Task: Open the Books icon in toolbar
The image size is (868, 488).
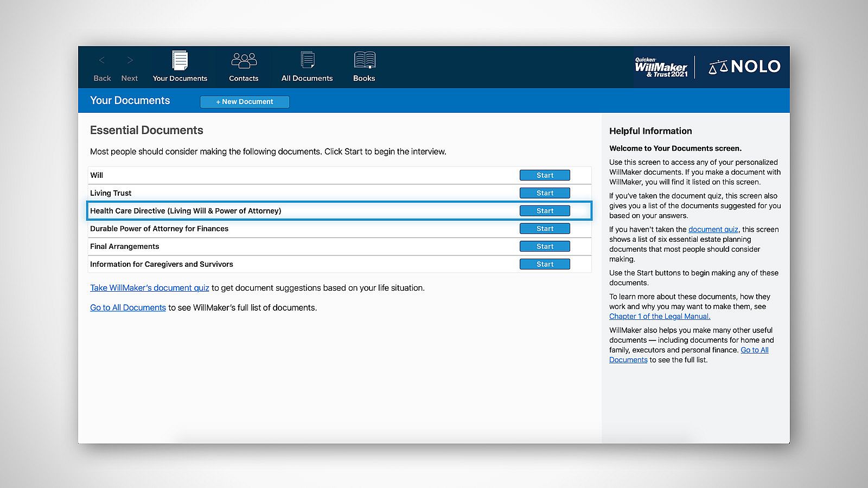Action: 364,60
